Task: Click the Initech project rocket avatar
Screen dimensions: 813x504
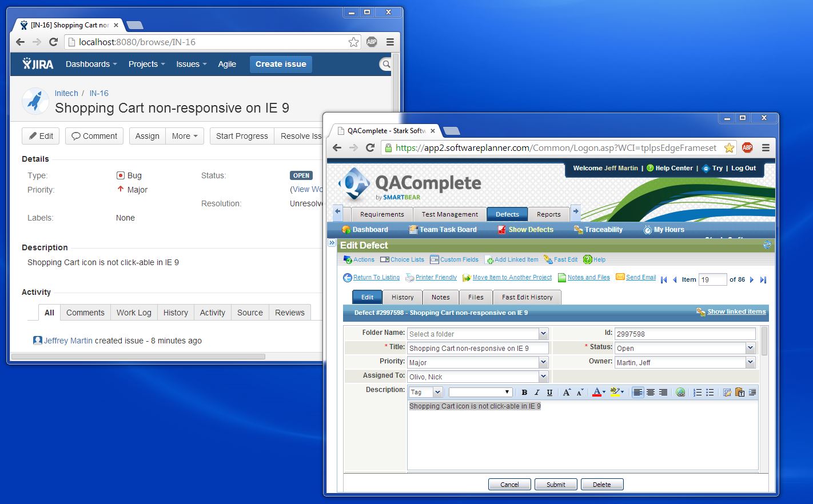Action: (35, 101)
